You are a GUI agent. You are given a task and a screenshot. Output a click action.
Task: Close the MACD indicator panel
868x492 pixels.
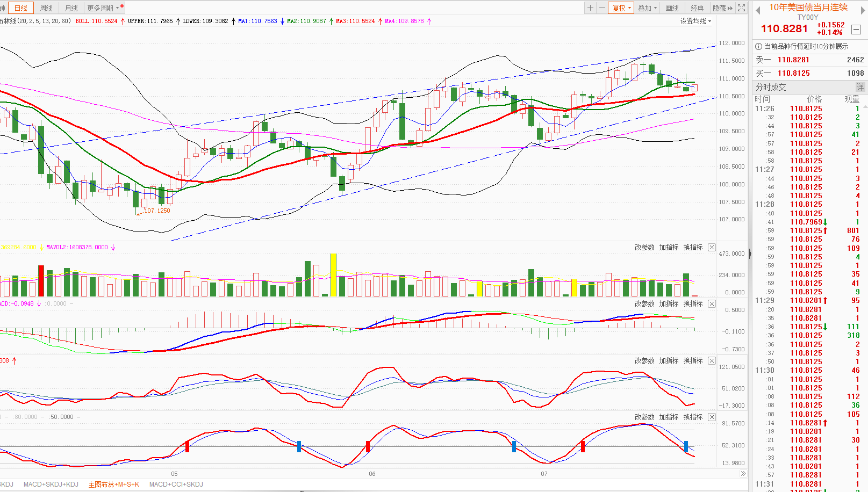(712, 304)
